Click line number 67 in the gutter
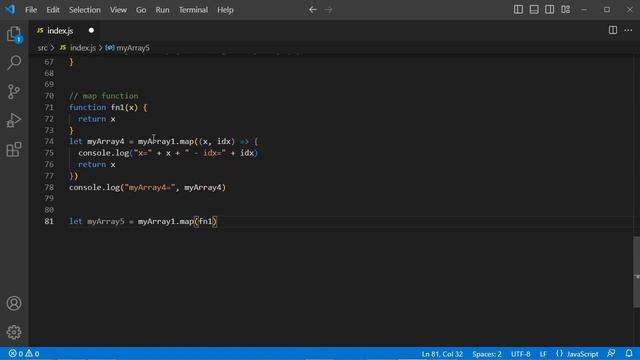Viewport: 640px width, 360px height. click(x=49, y=62)
